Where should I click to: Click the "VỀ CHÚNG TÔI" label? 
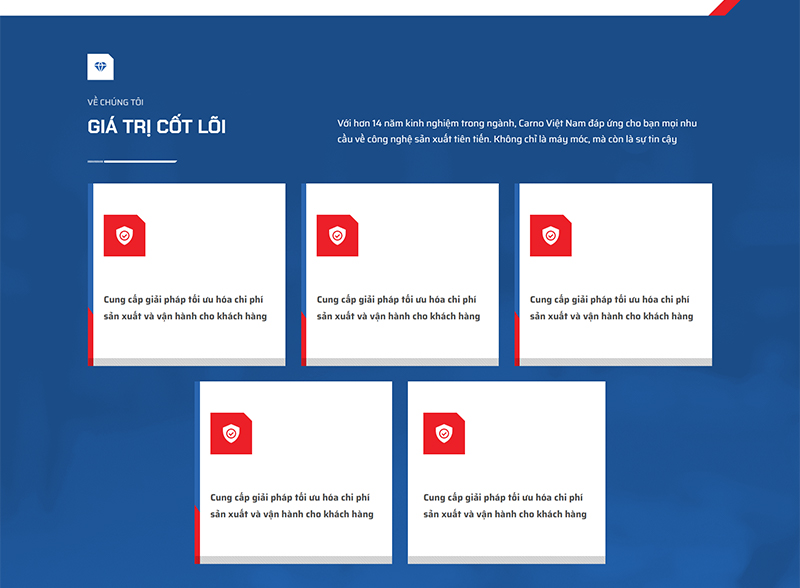(115, 101)
